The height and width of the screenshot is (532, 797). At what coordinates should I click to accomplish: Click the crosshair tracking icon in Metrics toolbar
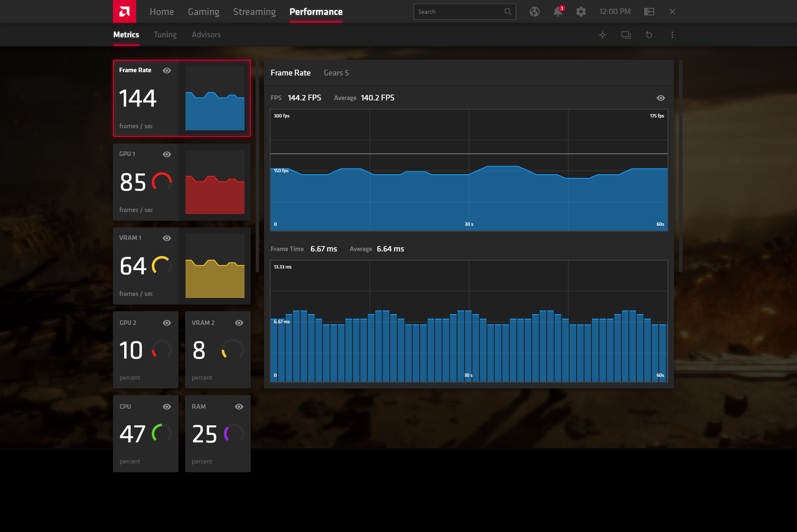tap(603, 35)
